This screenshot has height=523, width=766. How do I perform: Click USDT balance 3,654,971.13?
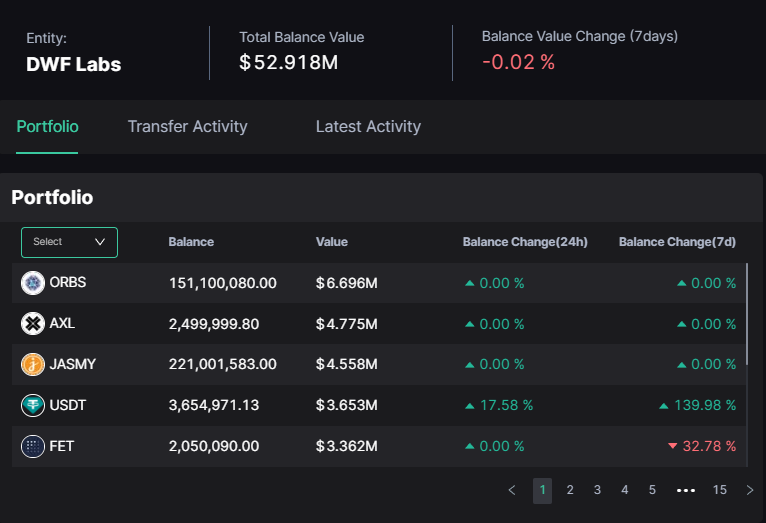click(214, 405)
